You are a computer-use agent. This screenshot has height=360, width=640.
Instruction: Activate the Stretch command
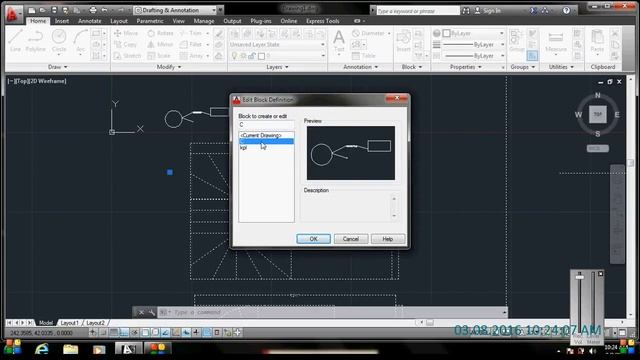tap(127, 56)
